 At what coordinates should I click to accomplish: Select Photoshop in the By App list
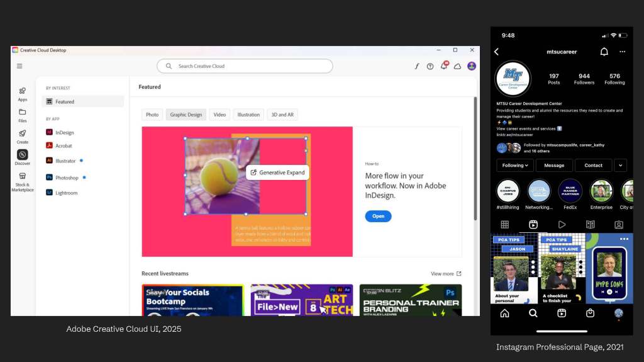click(x=67, y=178)
